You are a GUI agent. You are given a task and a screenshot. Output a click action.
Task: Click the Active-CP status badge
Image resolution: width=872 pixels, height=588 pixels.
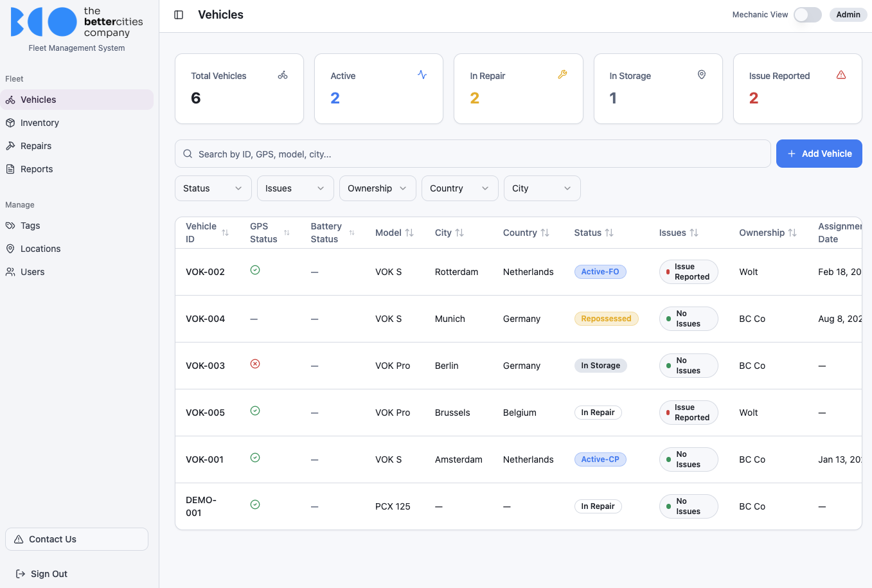click(x=600, y=459)
